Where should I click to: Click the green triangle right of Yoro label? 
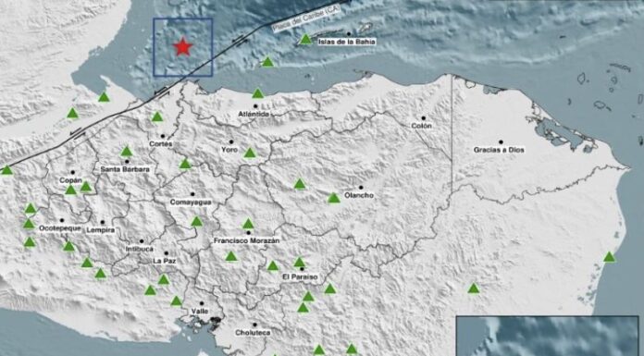point(250,153)
